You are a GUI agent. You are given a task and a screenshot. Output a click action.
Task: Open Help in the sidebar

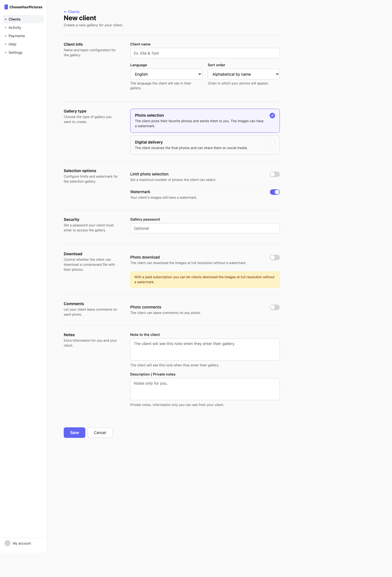tap(23, 44)
